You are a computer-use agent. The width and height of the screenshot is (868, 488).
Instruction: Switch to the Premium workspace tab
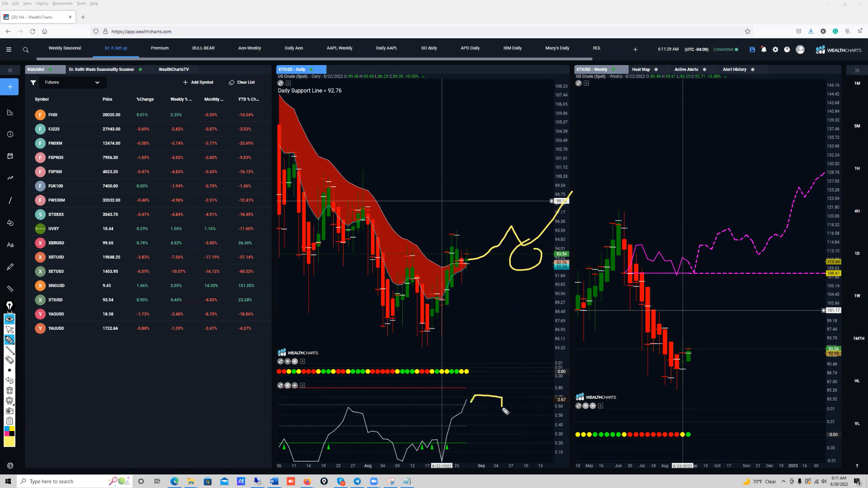tap(160, 48)
